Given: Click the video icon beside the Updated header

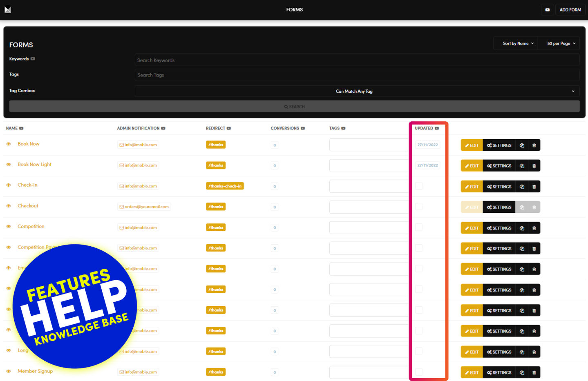Looking at the screenshot, I should coord(437,128).
